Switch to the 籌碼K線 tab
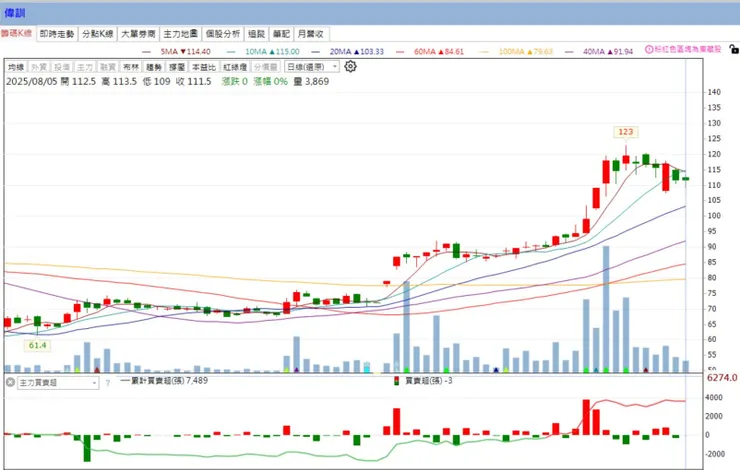The height and width of the screenshot is (470, 740). coord(17,34)
